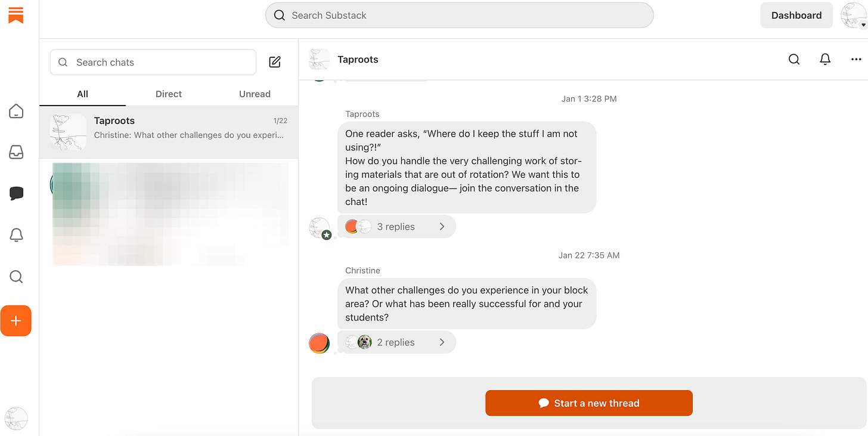Click Start a new thread button
The height and width of the screenshot is (436, 868).
coord(589,403)
